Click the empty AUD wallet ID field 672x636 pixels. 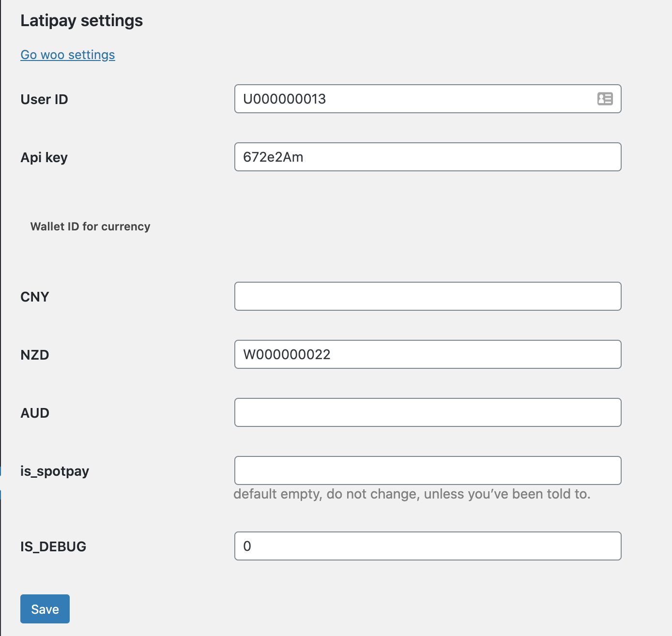pos(428,412)
